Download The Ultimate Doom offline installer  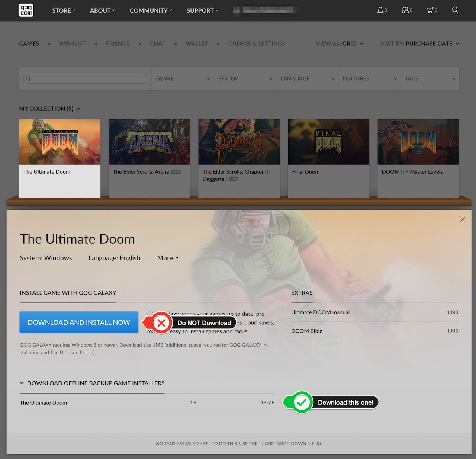click(x=147, y=402)
